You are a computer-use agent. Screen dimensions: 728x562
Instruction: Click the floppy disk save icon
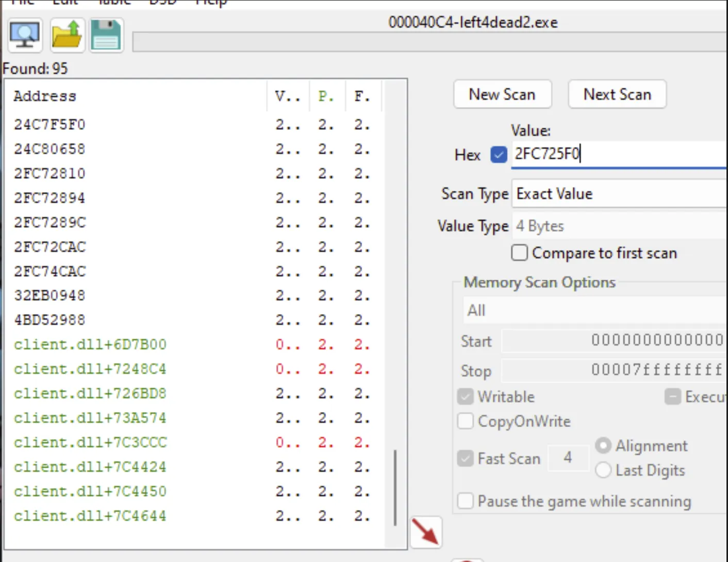pos(106,35)
